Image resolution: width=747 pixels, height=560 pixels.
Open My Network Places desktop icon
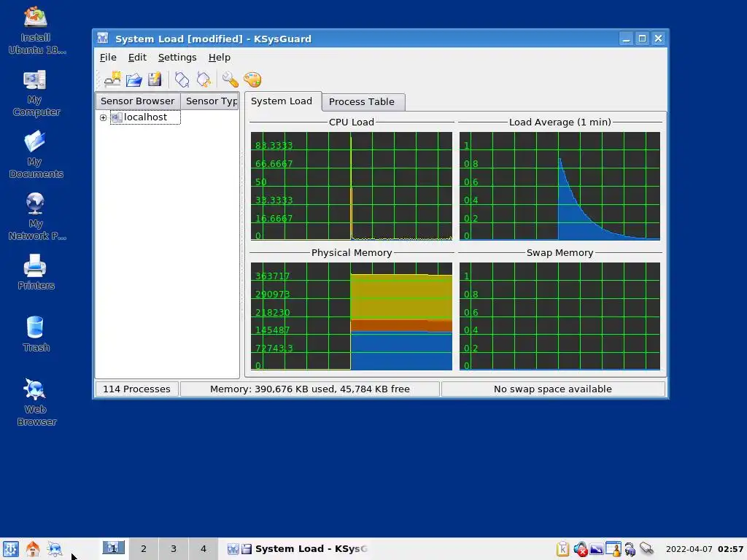pyautogui.click(x=36, y=217)
